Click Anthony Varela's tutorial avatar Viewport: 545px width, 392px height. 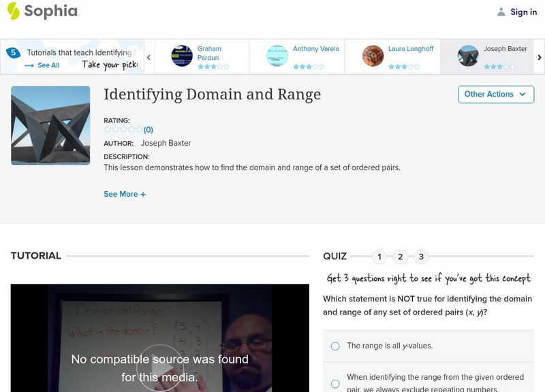click(277, 56)
